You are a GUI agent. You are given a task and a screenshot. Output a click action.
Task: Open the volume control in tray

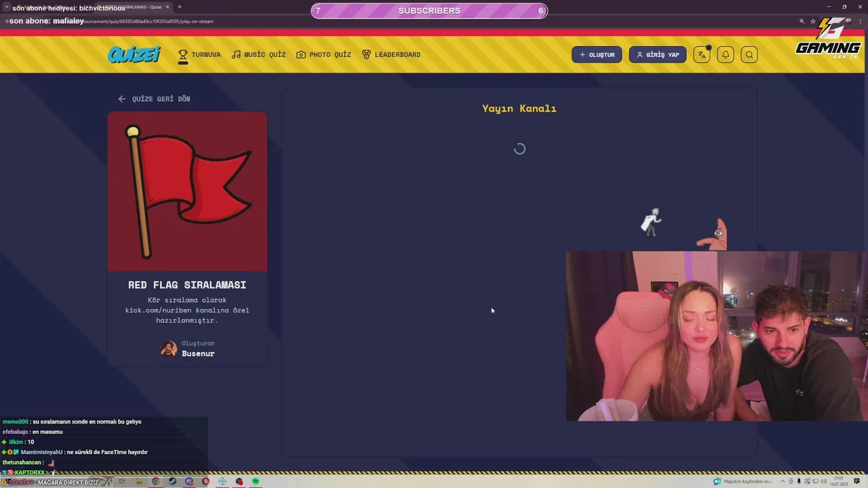(823, 481)
